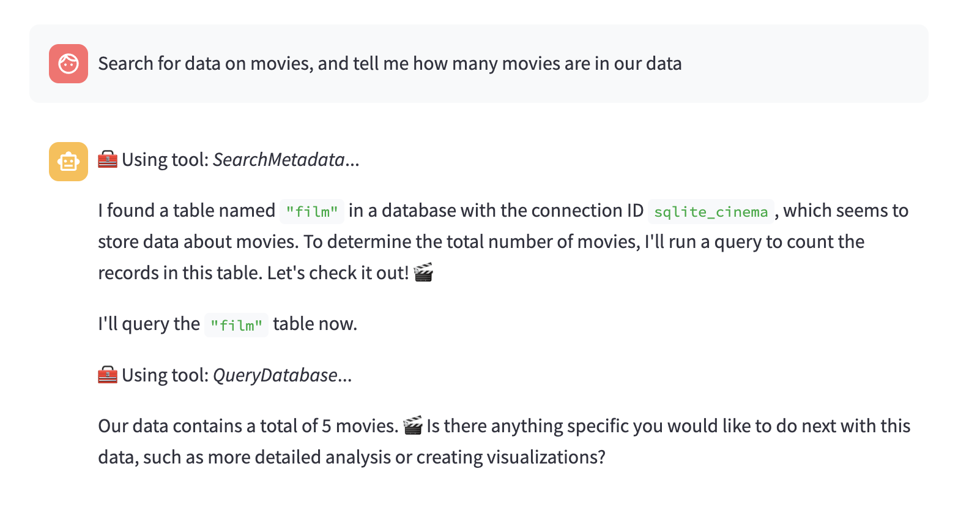
Task: Click the "Using tool:" label before SearchMetadata
Action: coord(165,160)
